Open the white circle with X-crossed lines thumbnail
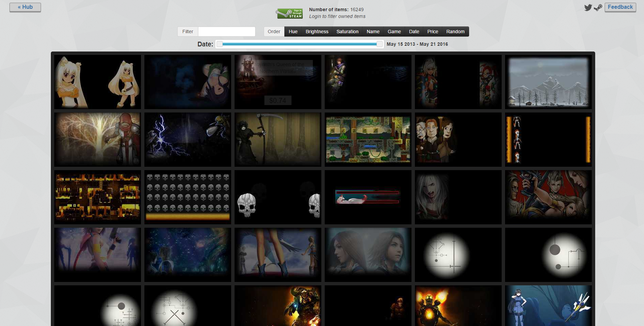The height and width of the screenshot is (326, 644). tap(188, 306)
